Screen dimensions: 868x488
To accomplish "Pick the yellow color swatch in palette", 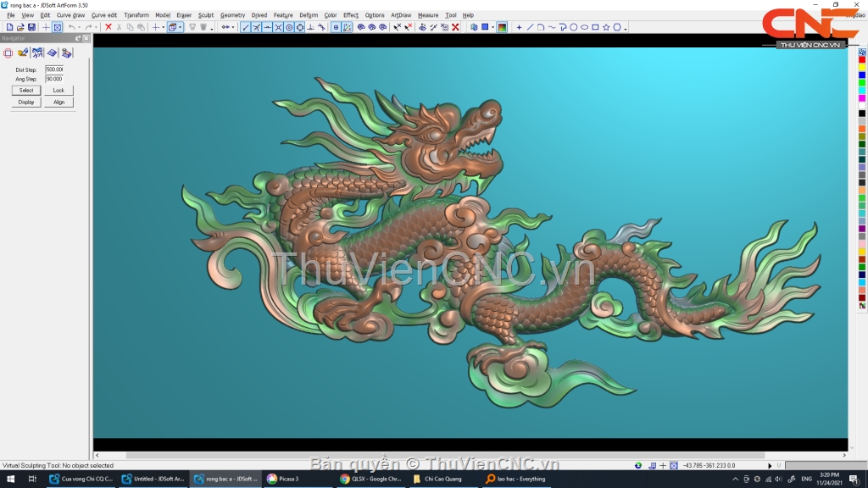I will 862,67.
